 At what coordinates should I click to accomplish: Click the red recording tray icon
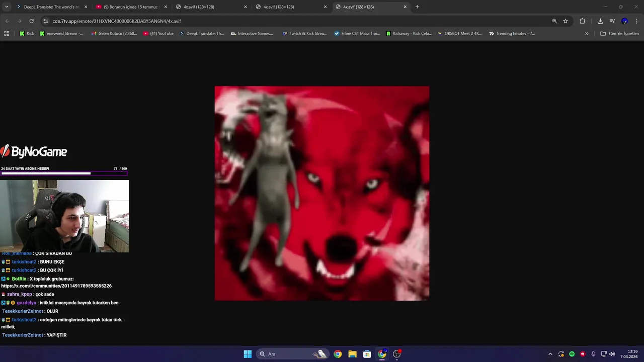pyautogui.click(x=583, y=354)
